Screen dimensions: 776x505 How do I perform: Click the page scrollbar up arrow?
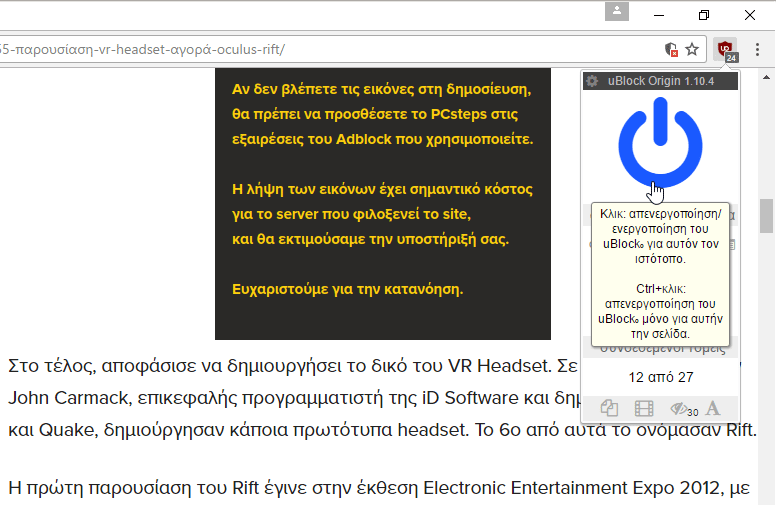(767, 77)
